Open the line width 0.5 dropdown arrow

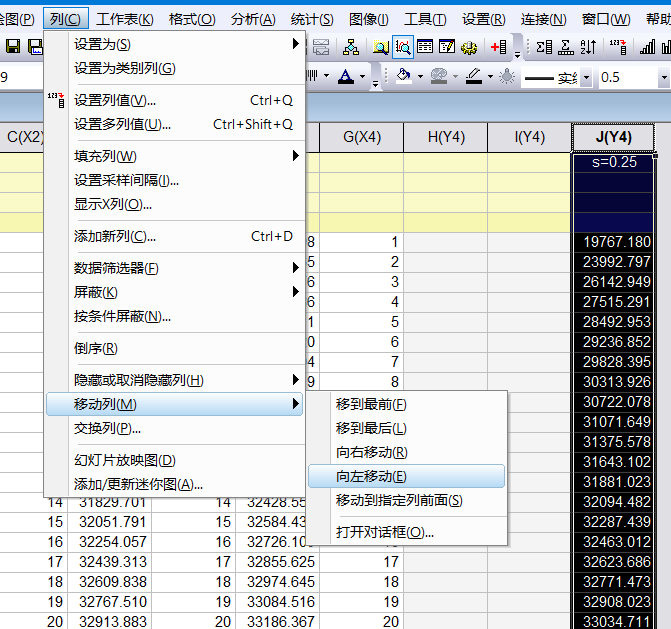pos(664,77)
